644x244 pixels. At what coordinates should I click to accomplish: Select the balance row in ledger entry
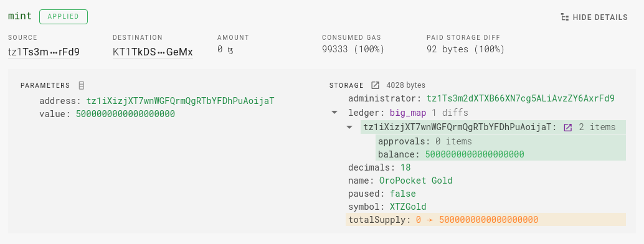pyautogui.click(x=501, y=154)
